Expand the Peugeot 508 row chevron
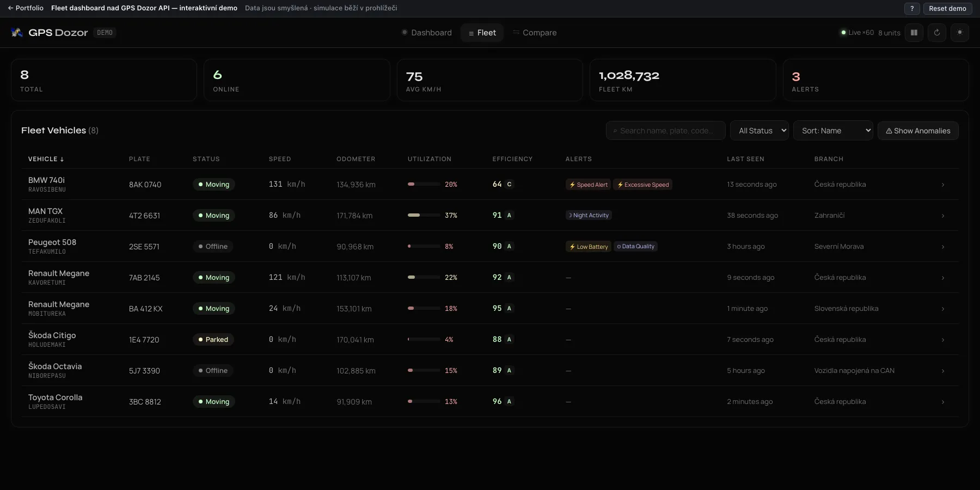The image size is (980, 490). [x=943, y=247]
